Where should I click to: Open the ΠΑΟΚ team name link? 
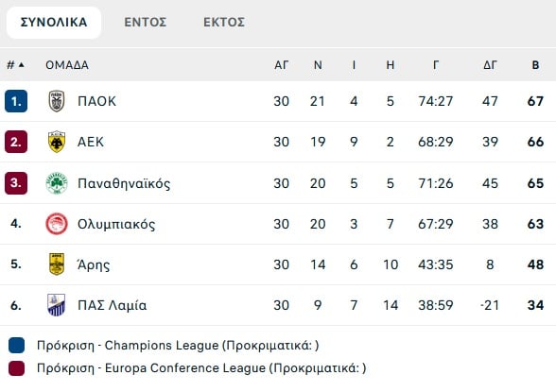[x=96, y=101]
